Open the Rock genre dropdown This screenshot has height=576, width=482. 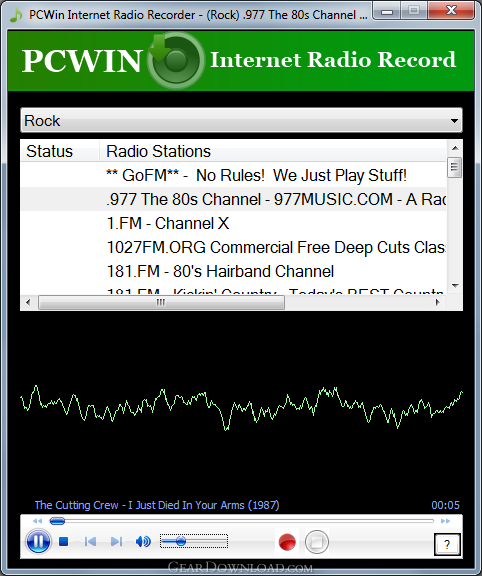(x=241, y=120)
